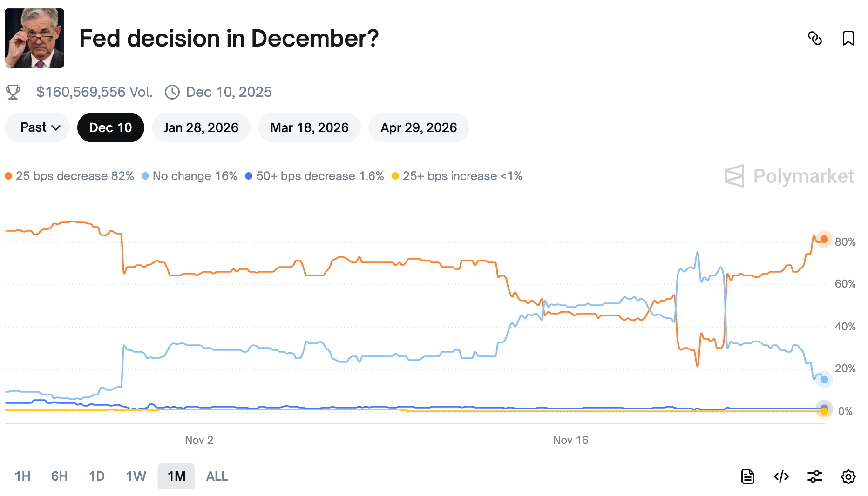Set chart range to 1W
The image size is (868, 496).
pyautogui.click(x=136, y=476)
